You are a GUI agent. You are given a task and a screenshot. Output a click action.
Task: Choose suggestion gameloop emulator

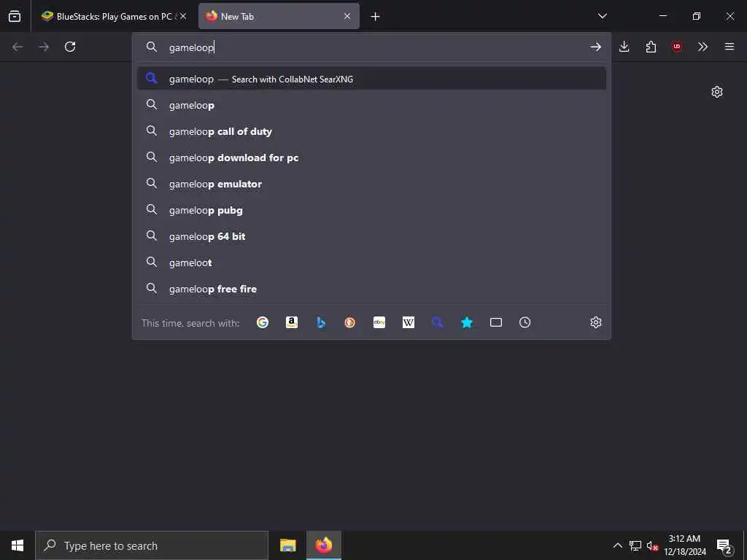(371, 183)
